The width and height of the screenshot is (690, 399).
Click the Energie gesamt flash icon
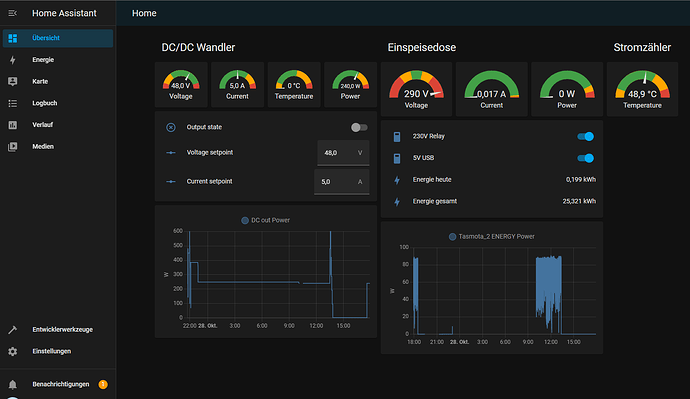click(397, 201)
